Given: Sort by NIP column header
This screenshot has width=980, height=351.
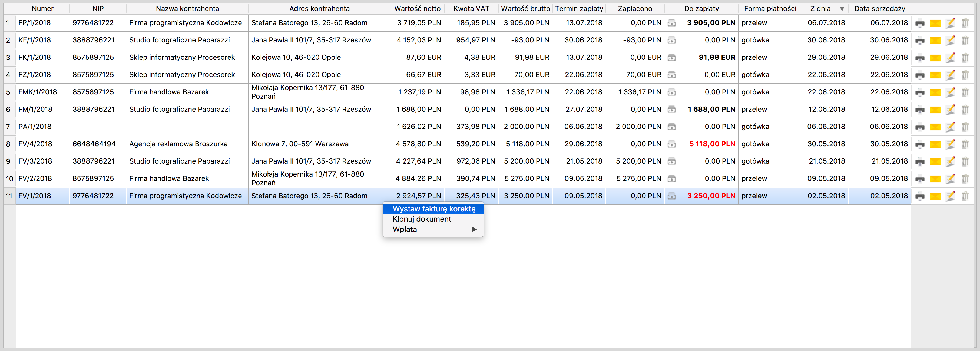Looking at the screenshot, I should [x=98, y=8].
